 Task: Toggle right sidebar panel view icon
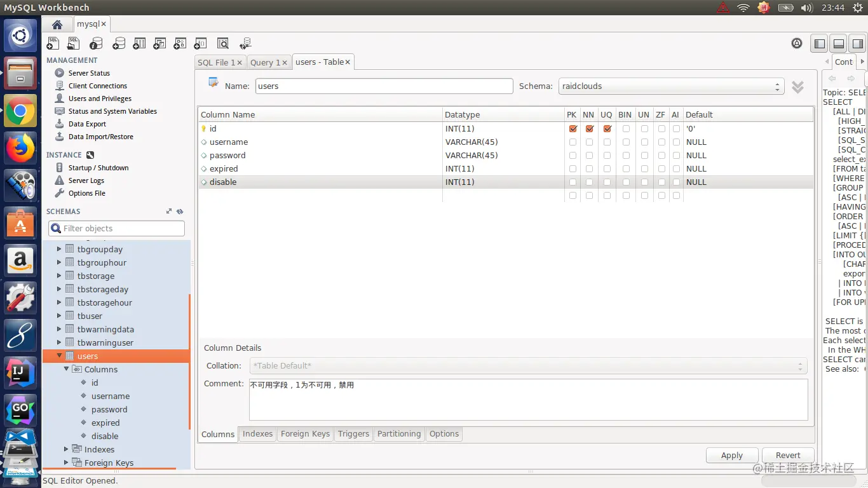pos(858,43)
